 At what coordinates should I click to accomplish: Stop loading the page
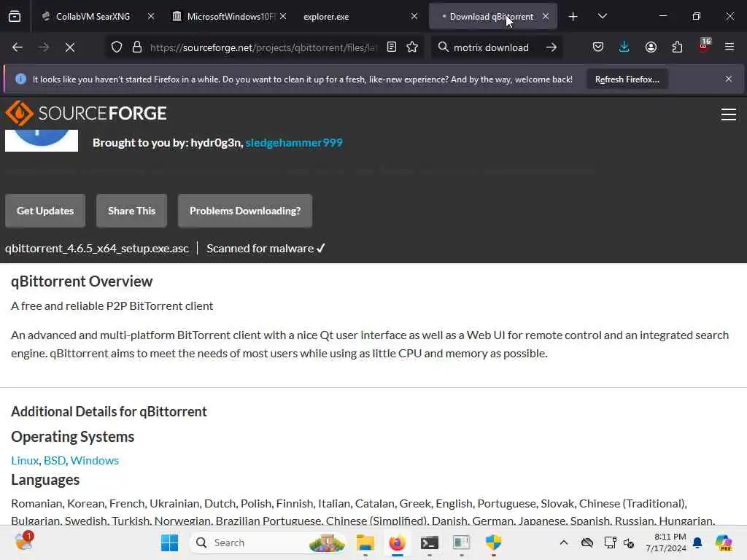pos(70,47)
